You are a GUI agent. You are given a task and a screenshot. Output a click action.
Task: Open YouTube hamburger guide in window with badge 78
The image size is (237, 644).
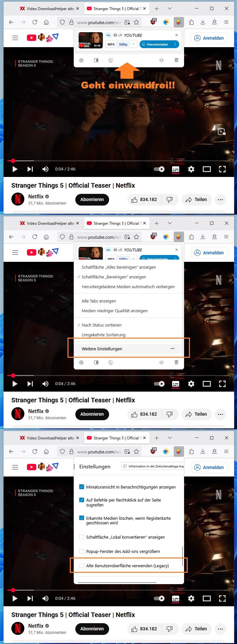coord(15,467)
